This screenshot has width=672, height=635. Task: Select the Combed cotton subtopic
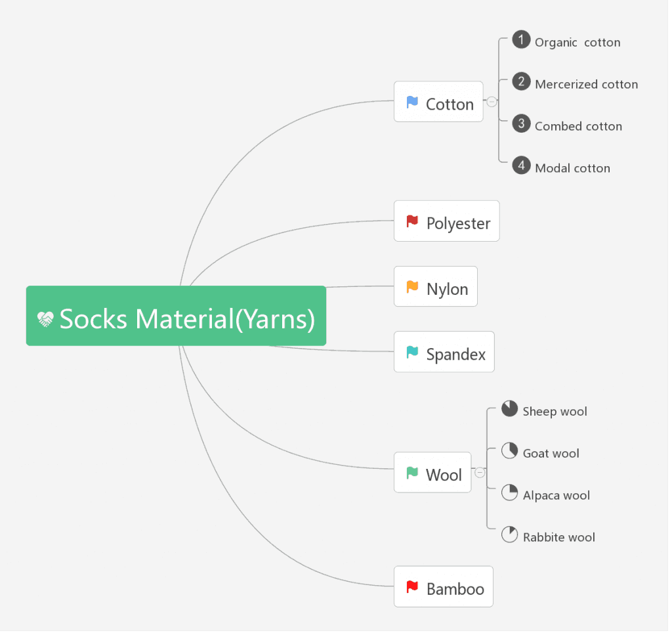pos(578,126)
